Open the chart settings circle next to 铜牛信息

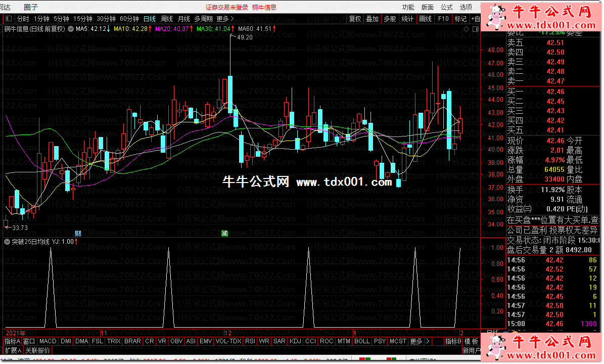coord(70,29)
